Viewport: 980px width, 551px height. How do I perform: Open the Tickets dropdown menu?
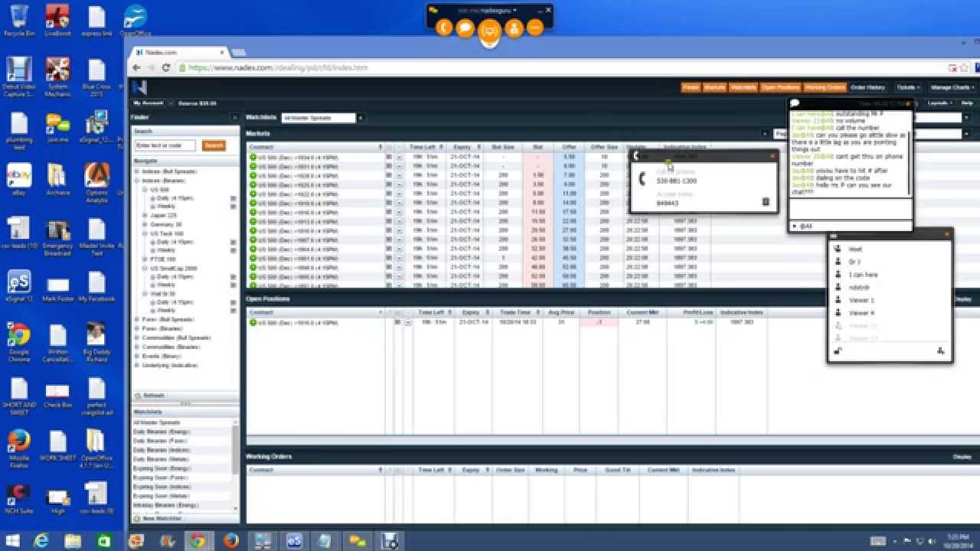click(907, 87)
